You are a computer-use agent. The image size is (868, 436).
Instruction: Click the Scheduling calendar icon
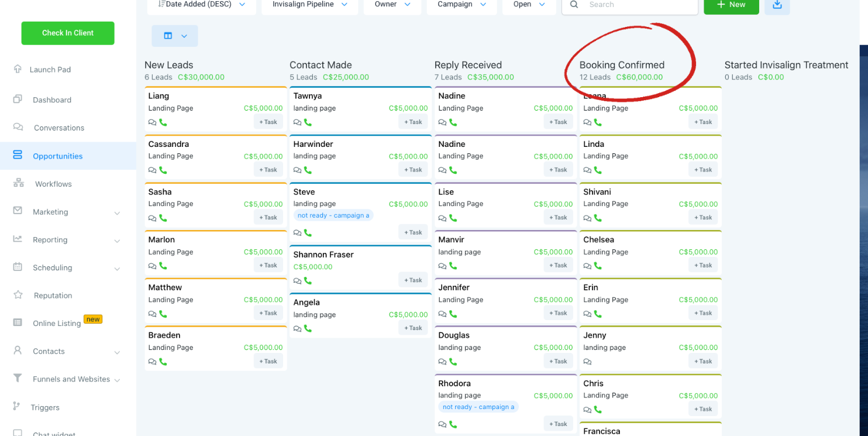[x=18, y=267]
